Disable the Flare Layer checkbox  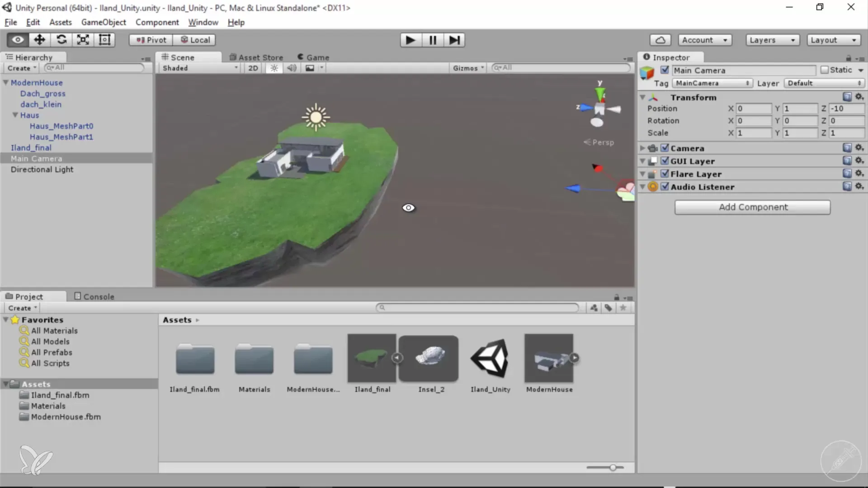665,174
